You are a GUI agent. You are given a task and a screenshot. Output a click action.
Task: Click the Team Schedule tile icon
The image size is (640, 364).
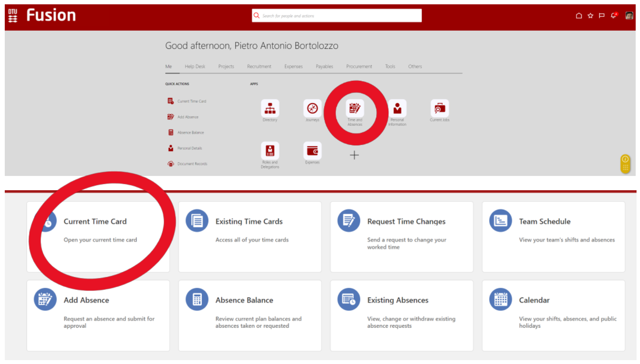[500, 221]
